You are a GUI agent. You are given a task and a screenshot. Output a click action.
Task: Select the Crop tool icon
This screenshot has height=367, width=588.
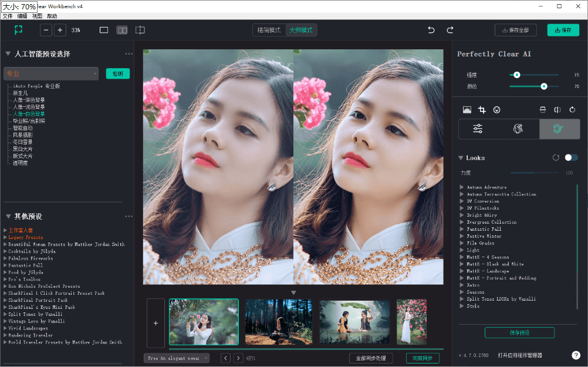[x=483, y=110]
